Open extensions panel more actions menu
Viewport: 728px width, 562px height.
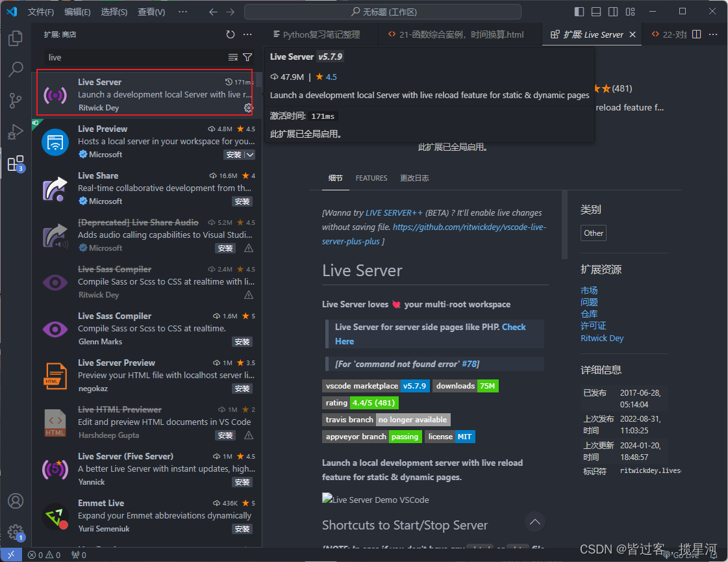tap(247, 34)
